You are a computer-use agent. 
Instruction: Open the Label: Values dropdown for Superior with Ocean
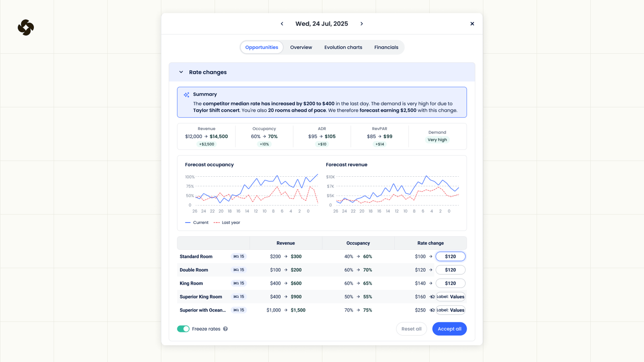point(449,310)
